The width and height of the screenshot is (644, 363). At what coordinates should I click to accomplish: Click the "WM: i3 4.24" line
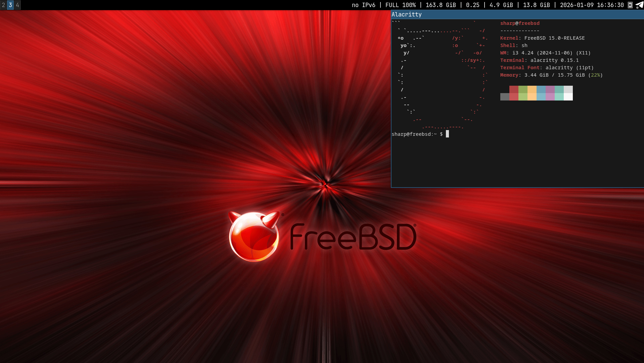click(x=545, y=53)
